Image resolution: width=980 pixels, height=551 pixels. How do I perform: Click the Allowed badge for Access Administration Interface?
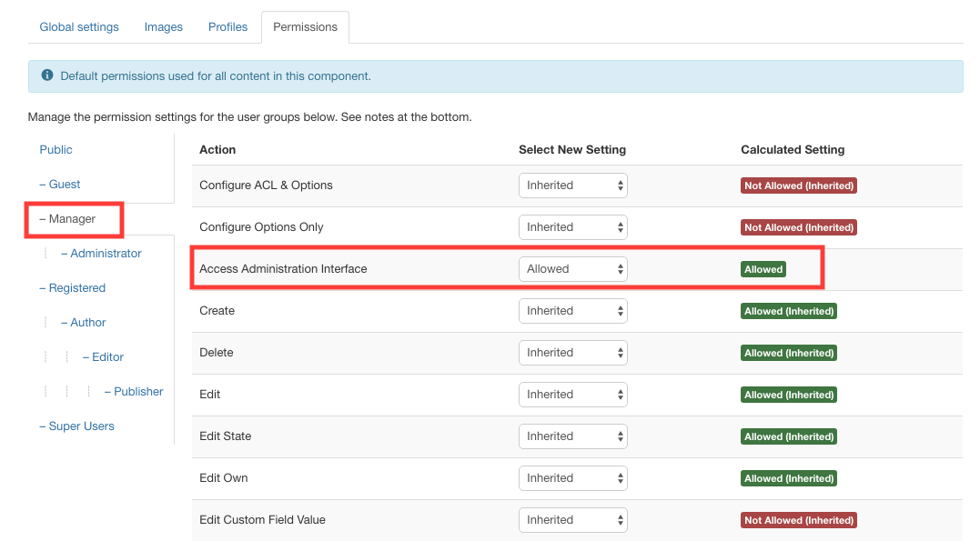(763, 269)
